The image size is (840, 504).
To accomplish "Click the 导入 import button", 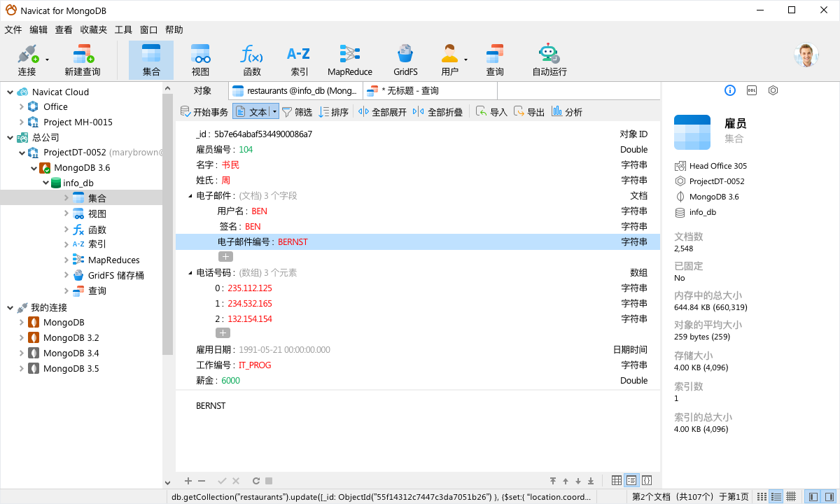I will point(492,112).
